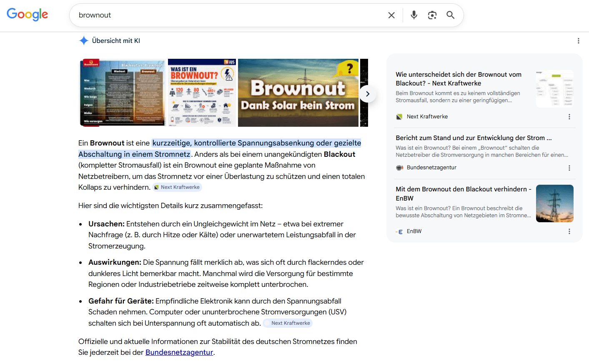Start voice search with the microphone icon

click(414, 15)
